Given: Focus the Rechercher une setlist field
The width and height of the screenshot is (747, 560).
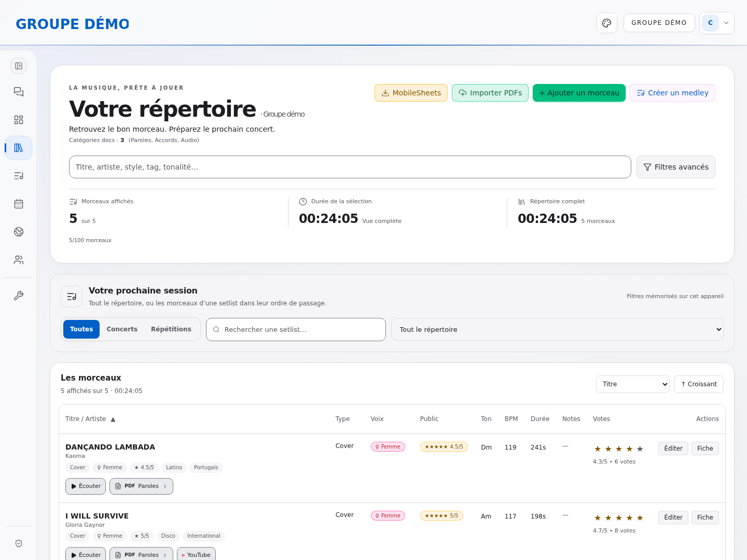Looking at the screenshot, I should 296,329.
